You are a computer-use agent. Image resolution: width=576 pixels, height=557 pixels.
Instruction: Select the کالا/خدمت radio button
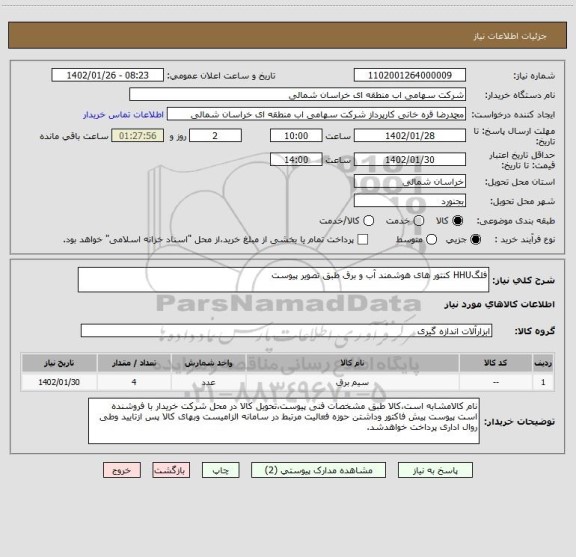click(368, 221)
